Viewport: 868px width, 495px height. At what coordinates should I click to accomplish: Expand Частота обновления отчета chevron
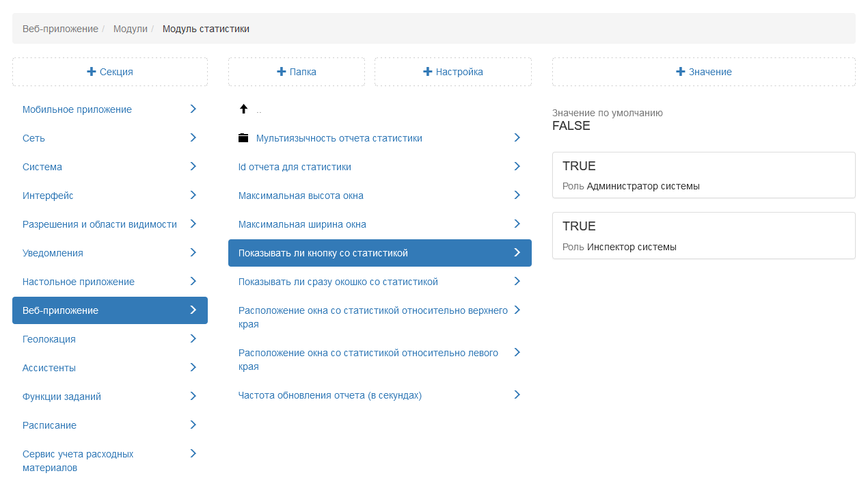click(x=517, y=394)
